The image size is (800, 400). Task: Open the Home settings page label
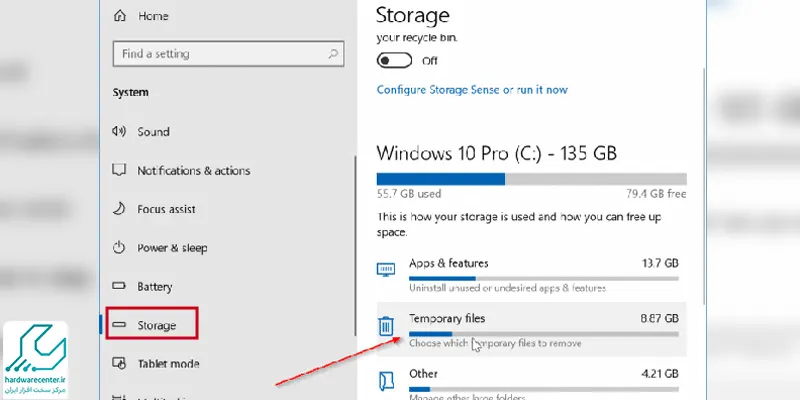pos(153,16)
